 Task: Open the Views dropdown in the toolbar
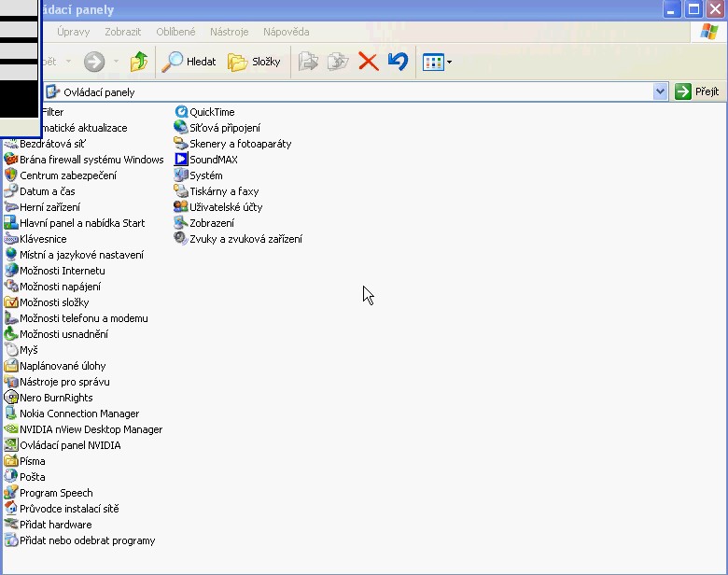click(437, 63)
